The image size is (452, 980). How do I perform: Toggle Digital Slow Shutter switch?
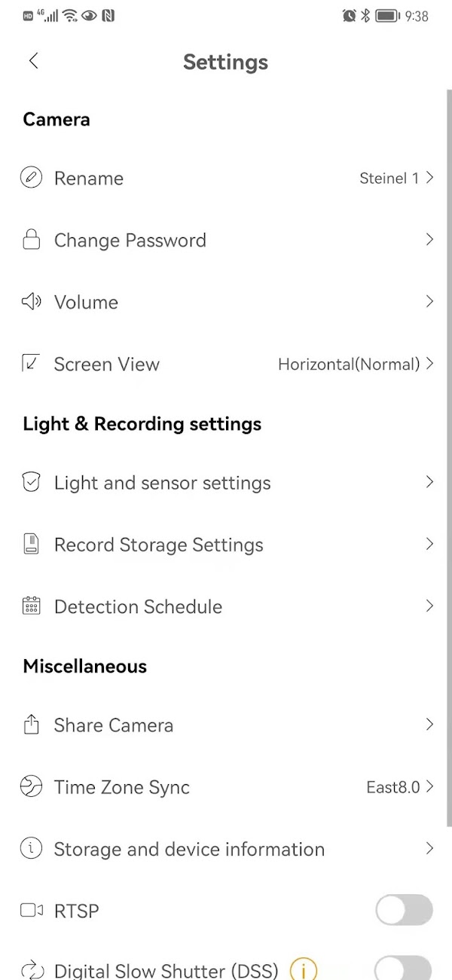click(x=405, y=968)
